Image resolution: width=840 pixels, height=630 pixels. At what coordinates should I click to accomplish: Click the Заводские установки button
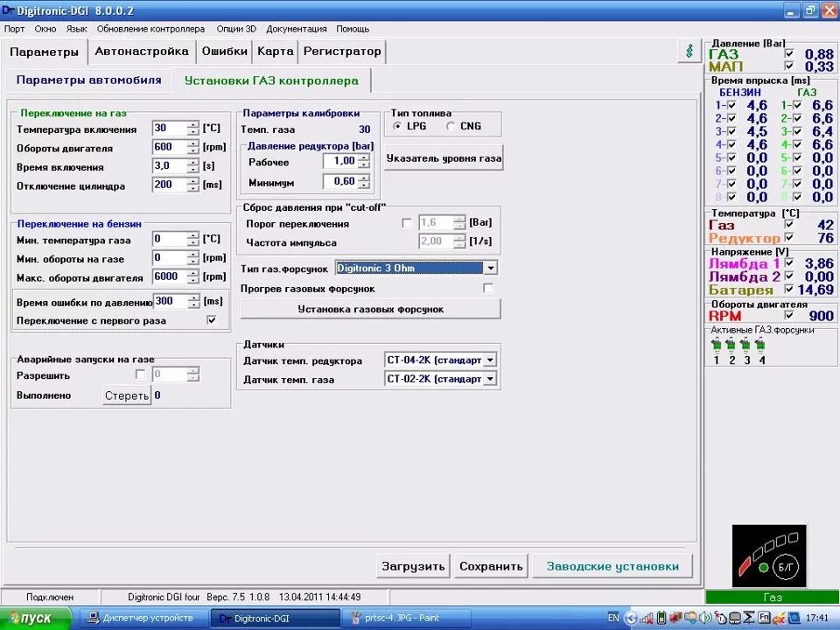point(612,566)
